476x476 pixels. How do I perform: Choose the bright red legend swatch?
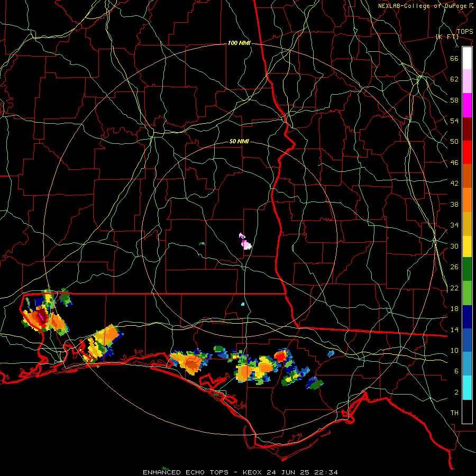point(467,152)
